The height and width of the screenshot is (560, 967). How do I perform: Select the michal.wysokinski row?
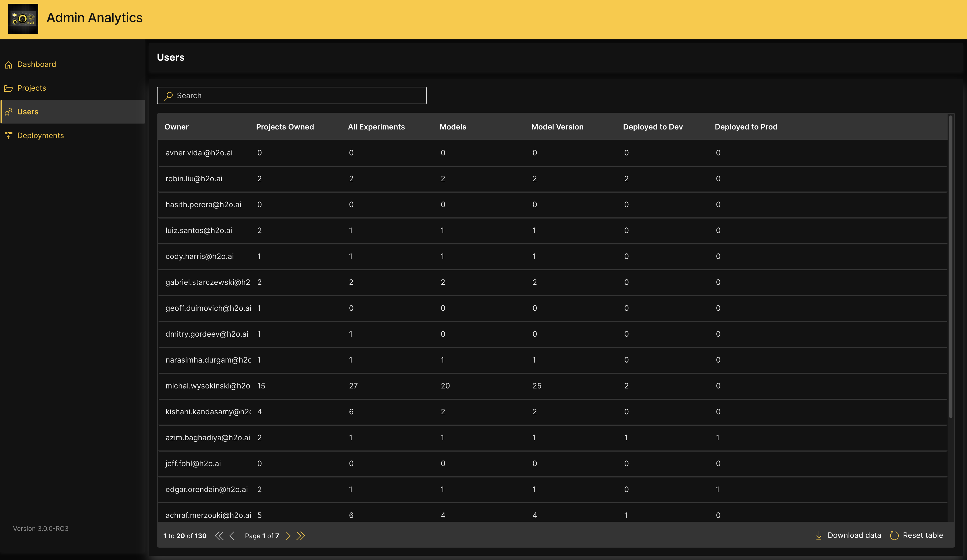207,386
